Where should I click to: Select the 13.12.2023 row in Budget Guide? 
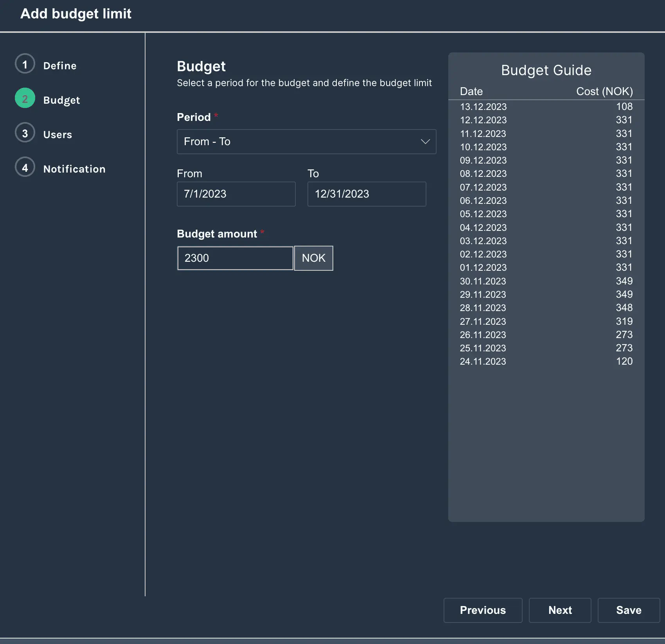point(546,107)
